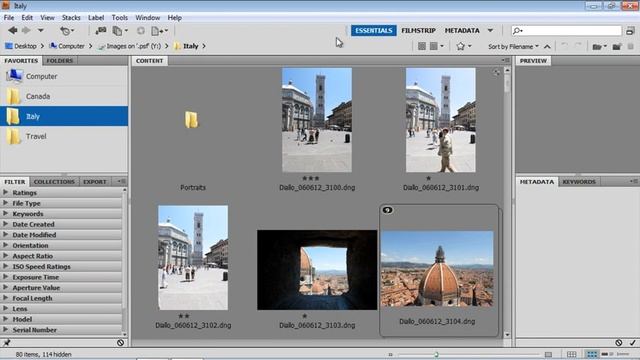Image resolution: width=640 pixels, height=360 pixels.
Task: Open the File menu
Action: (x=9, y=18)
